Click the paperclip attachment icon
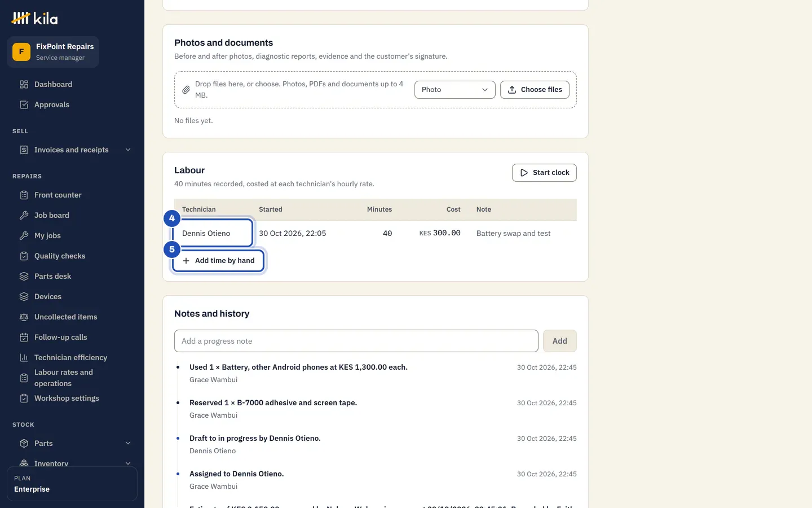 186,90
